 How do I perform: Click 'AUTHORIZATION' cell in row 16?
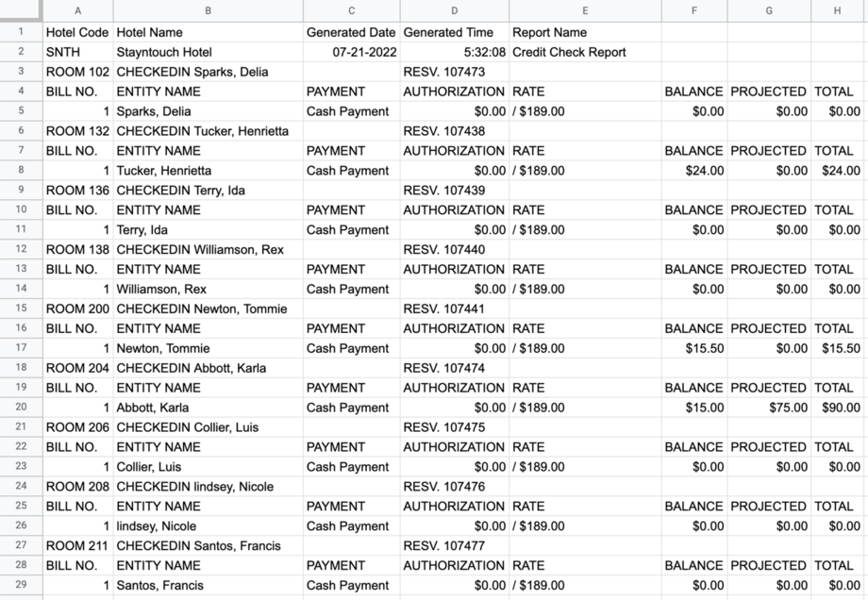[455, 328]
